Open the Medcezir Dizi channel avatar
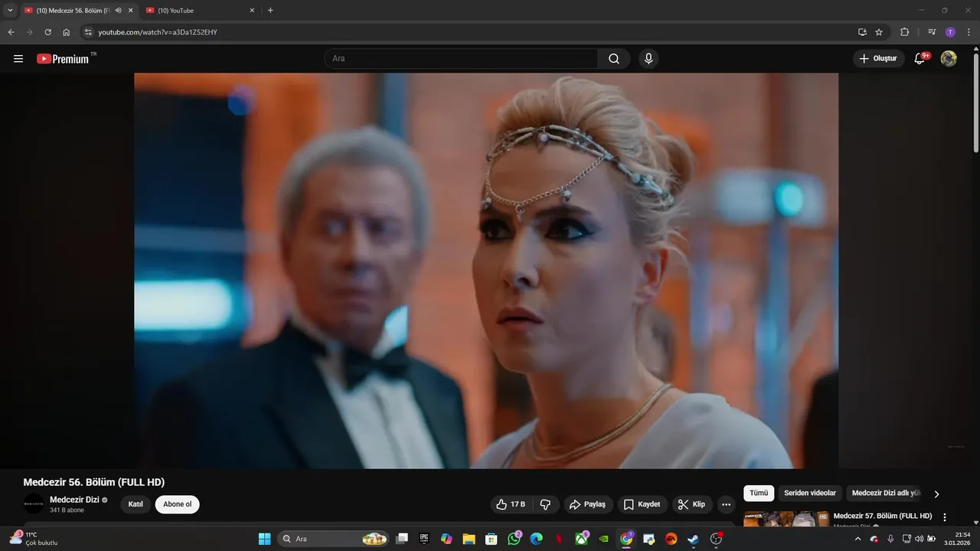 point(34,504)
